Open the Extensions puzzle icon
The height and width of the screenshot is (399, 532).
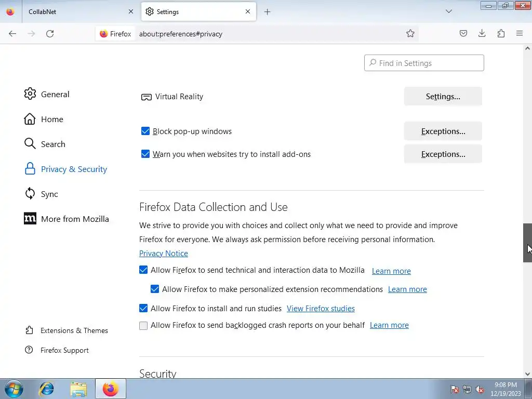click(501, 33)
